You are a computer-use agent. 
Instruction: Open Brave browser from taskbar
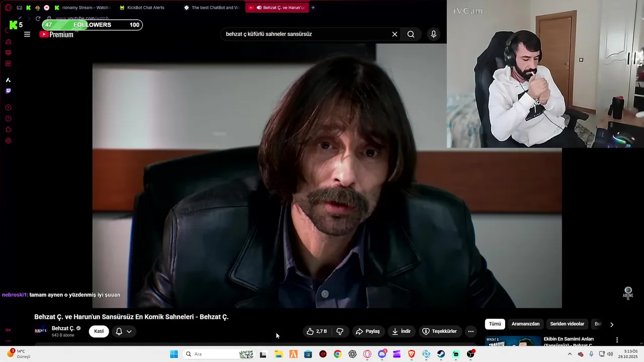click(x=412, y=354)
